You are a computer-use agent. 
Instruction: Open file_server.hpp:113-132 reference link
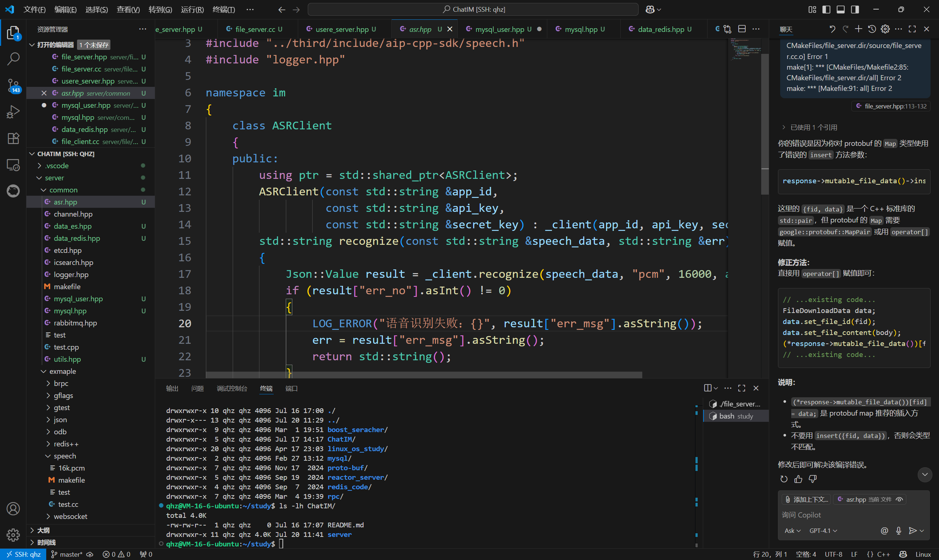pos(891,106)
